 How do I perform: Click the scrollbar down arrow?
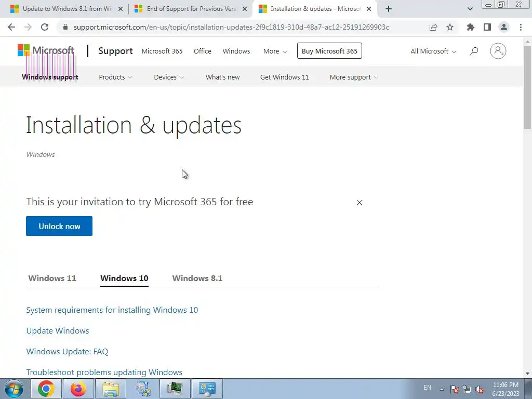[x=527, y=374]
